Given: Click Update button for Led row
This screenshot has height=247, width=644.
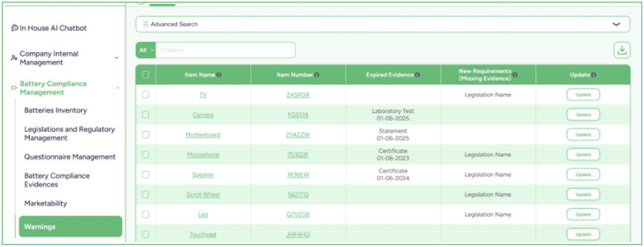Looking at the screenshot, I should [583, 214].
